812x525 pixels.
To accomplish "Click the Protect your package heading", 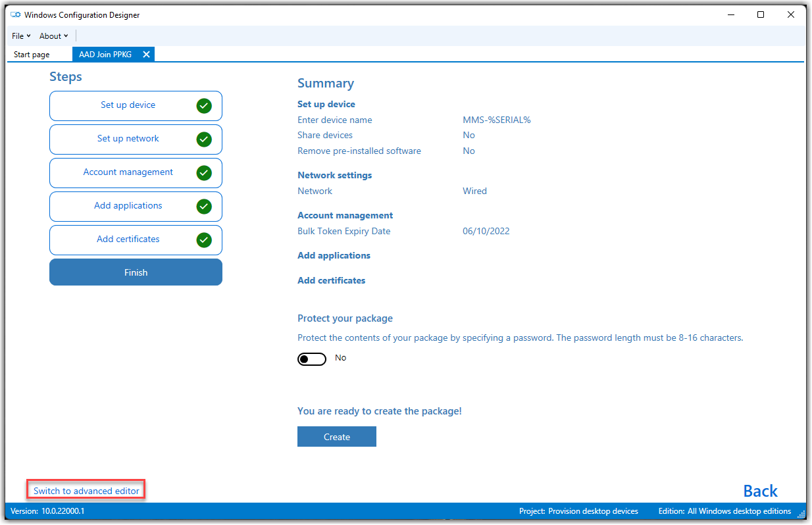I will pos(345,318).
